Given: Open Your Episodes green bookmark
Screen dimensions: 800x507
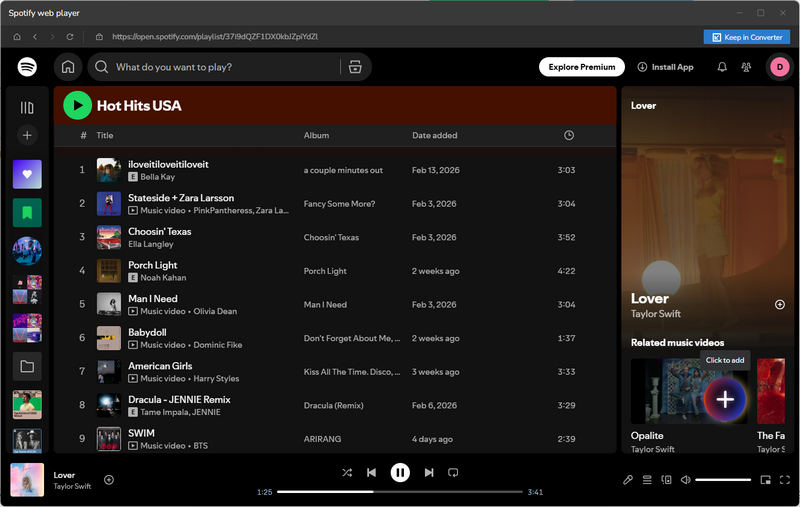Looking at the screenshot, I should pyautogui.click(x=27, y=213).
